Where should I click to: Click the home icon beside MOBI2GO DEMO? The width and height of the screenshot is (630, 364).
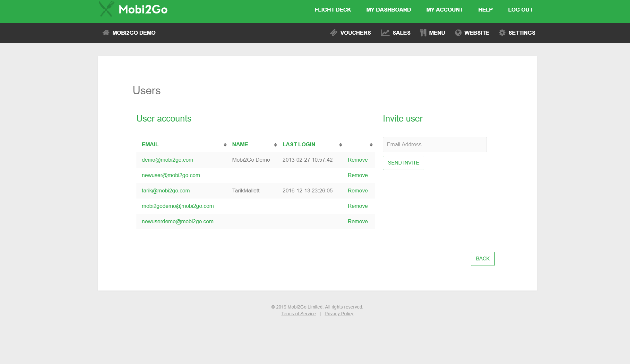[x=106, y=33]
